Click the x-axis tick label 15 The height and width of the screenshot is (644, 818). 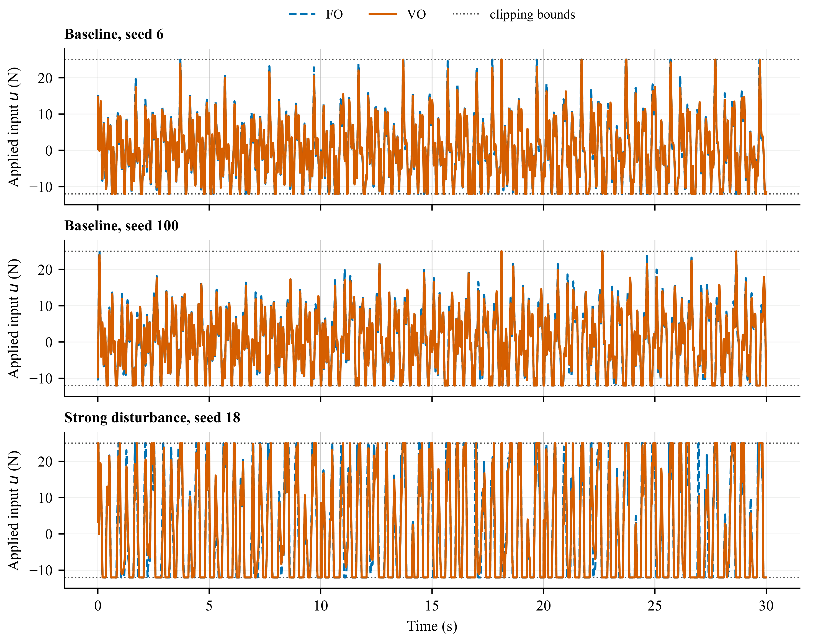pos(432,606)
